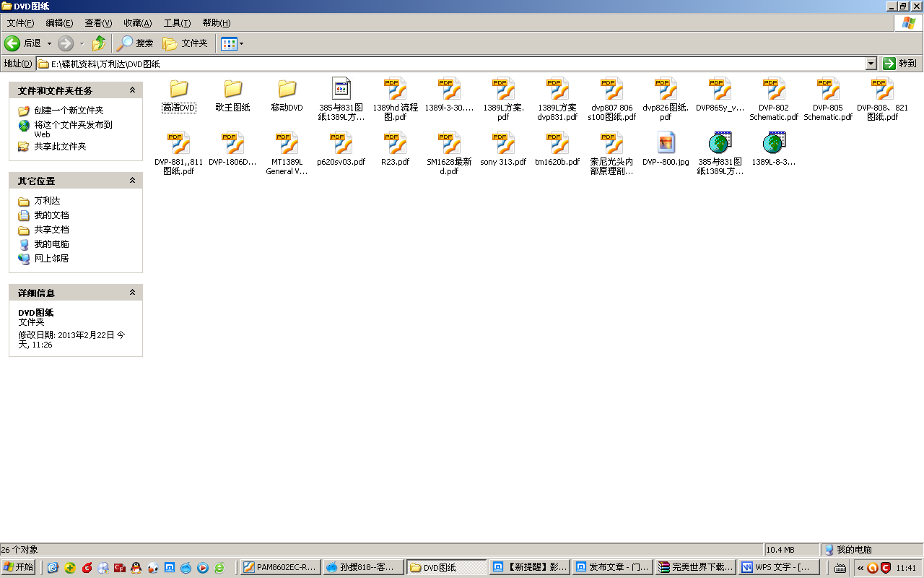Open the Search (搜索) toolbar button
The image size is (924, 578).
(136, 43)
